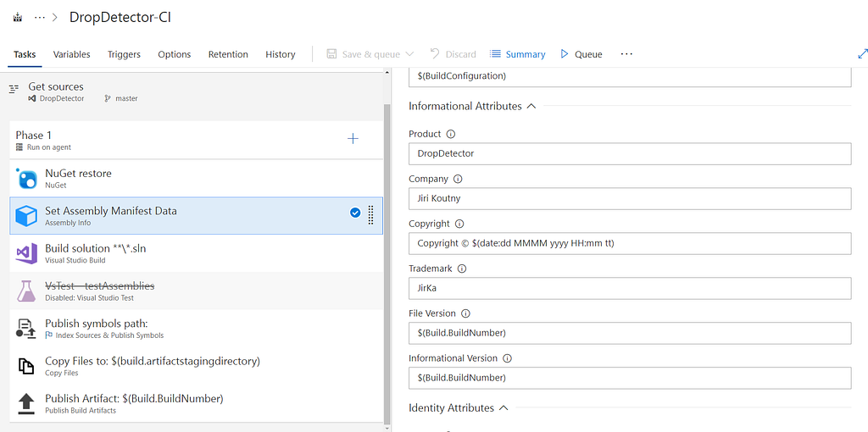Add a task to Phase 1
Viewport: 868px width, 432px height.
(353, 139)
